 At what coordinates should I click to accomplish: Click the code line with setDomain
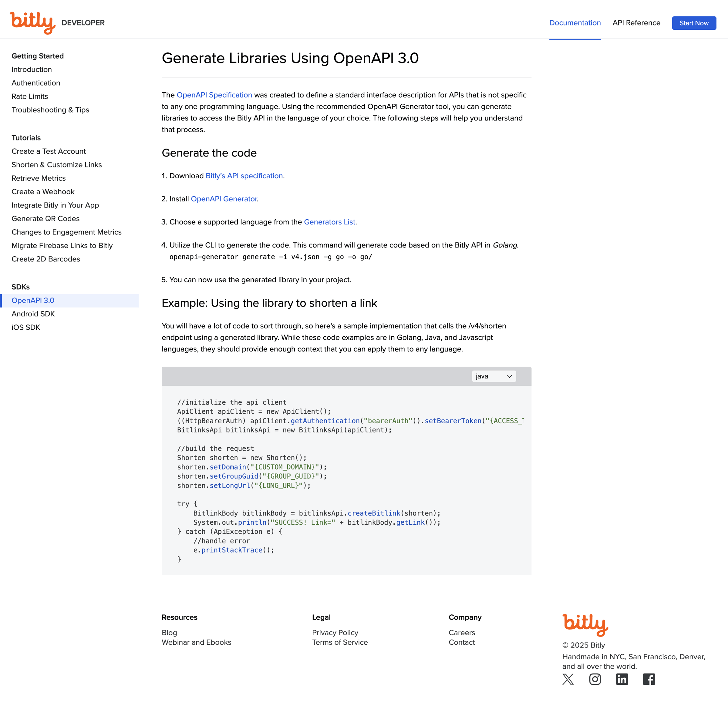[252, 467]
